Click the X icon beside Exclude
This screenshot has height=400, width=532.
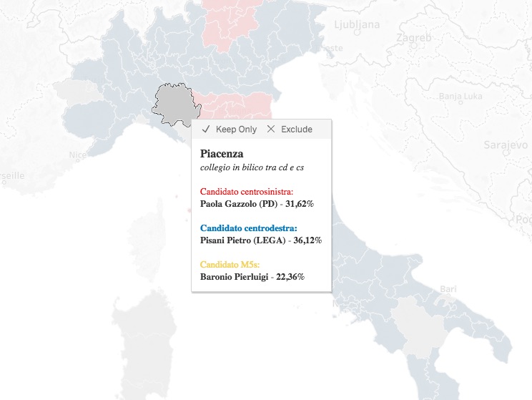(x=270, y=130)
